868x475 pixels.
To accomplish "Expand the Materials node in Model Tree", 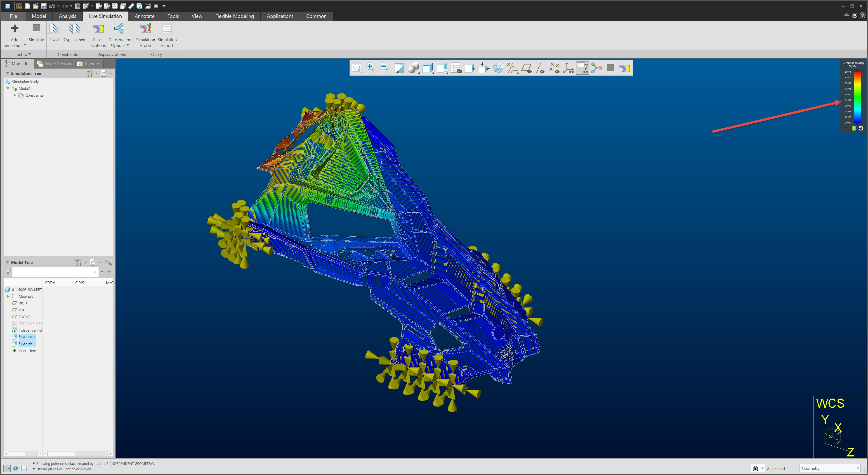I will [8, 296].
